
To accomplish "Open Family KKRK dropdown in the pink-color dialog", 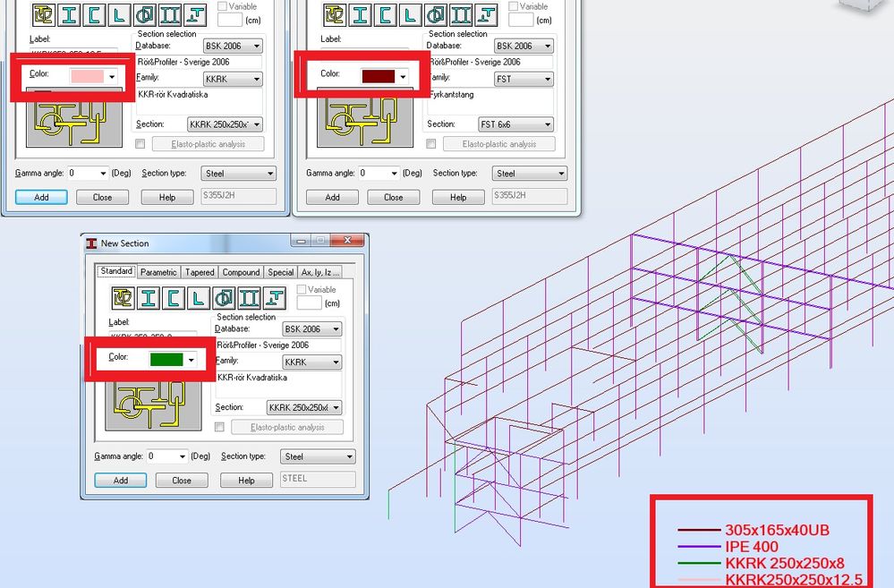I will pyautogui.click(x=233, y=80).
